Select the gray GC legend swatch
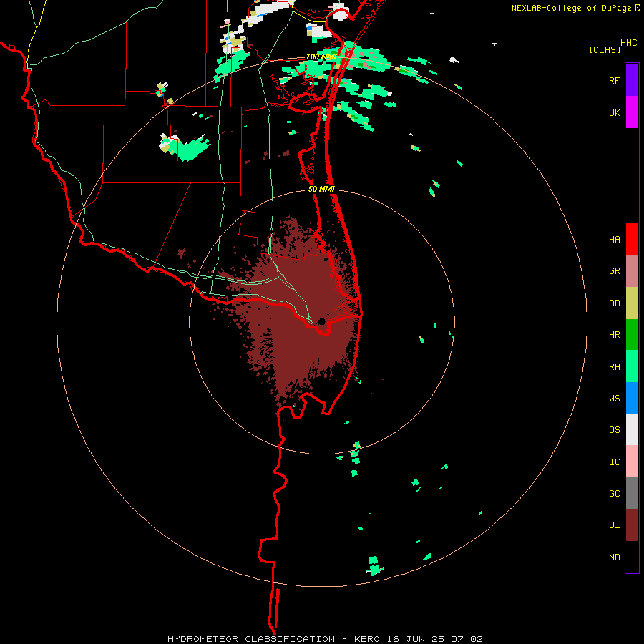644x644 pixels. 632,493
